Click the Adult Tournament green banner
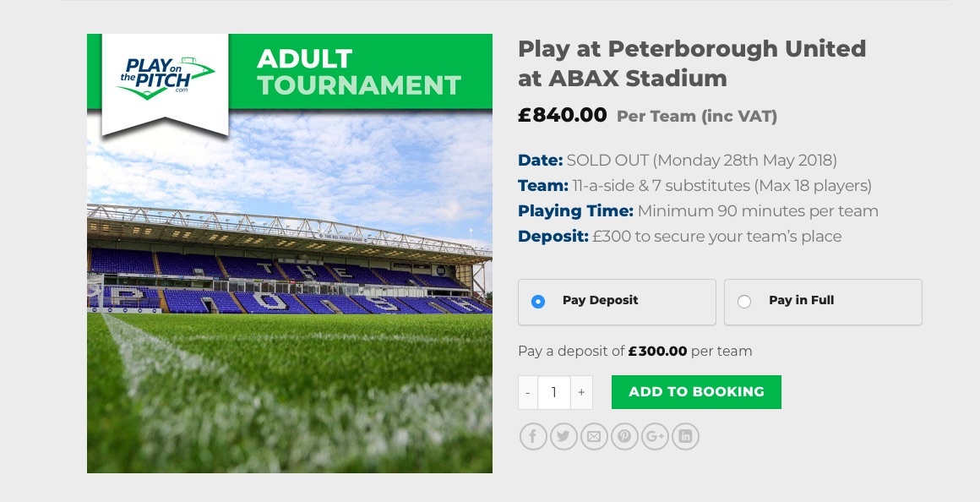 [x=359, y=72]
